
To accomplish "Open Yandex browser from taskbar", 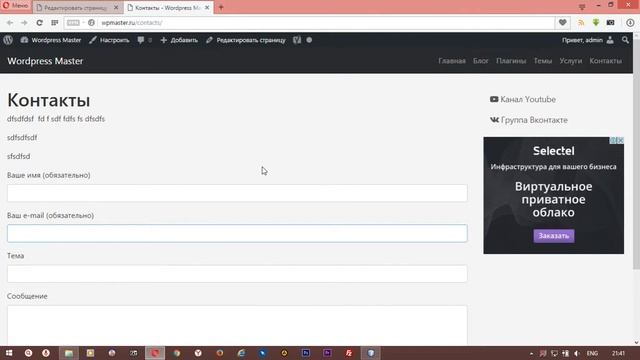I will point(198,353).
